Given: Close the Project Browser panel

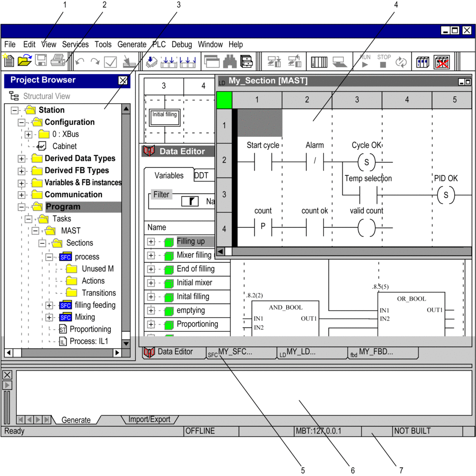Looking at the screenshot, I should click(x=123, y=81).
